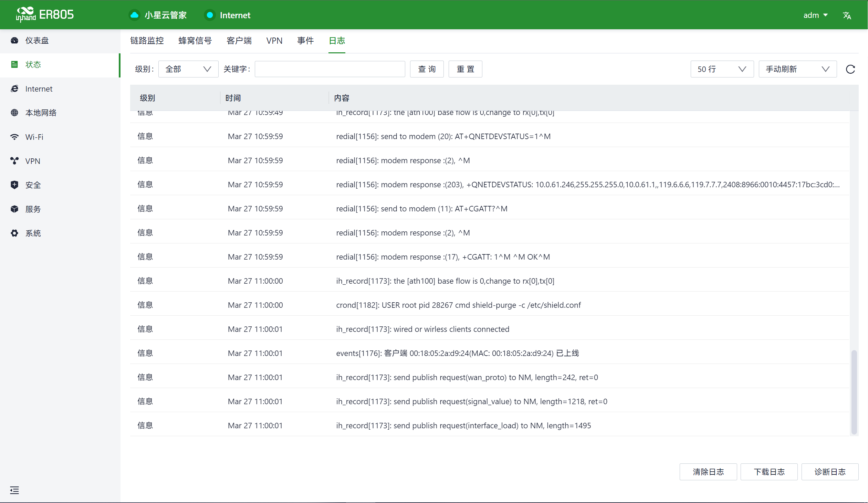This screenshot has height=503, width=868.
Task: Click the 小星云管家 cloud status icon
Action: pyautogui.click(x=134, y=15)
